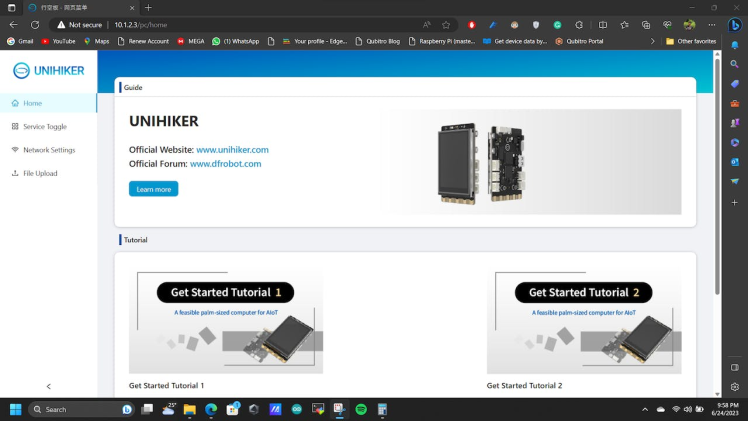Open the Grammarly extension icon
Viewport: 748px width, 421px height.
point(557,25)
